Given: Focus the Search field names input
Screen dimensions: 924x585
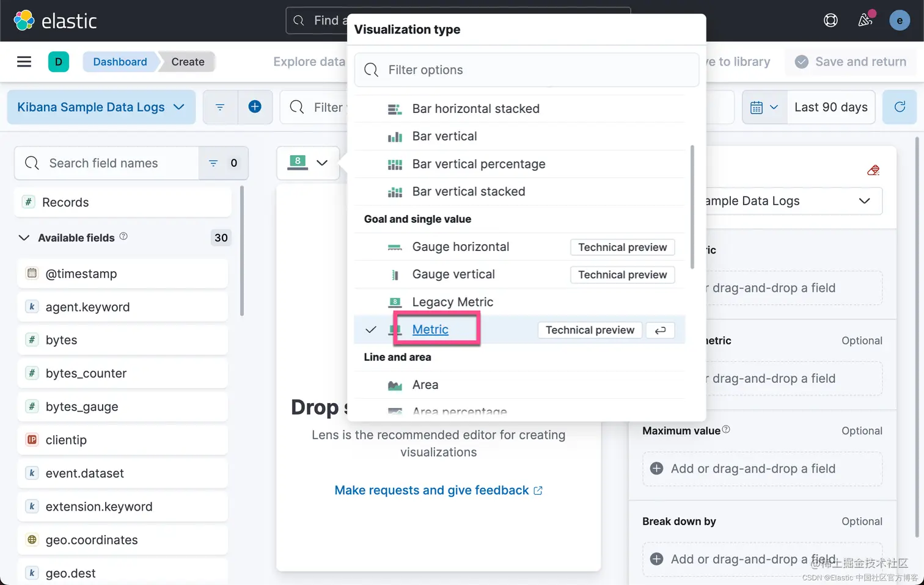Looking at the screenshot, I should coord(107,163).
